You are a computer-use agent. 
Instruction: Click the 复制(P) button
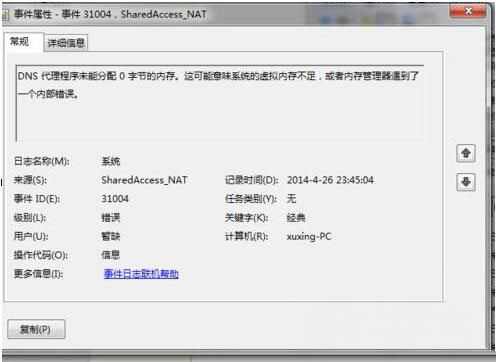point(36,329)
